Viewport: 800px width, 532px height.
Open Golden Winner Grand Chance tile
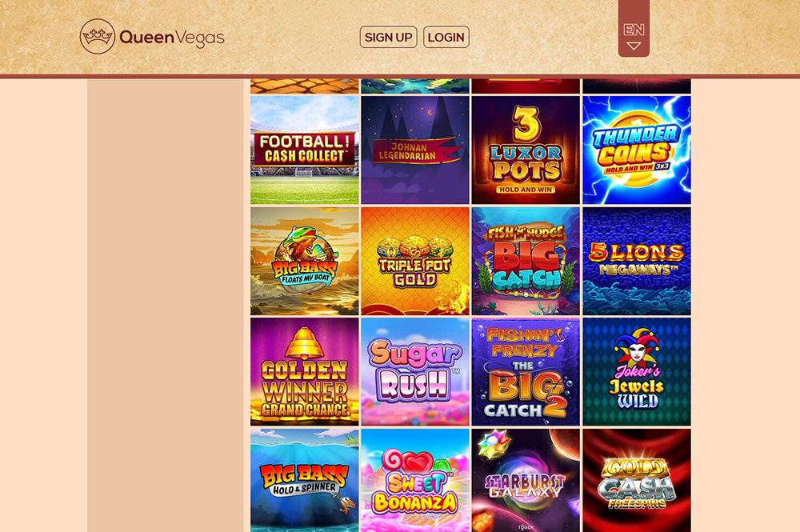pyautogui.click(x=305, y=372)
